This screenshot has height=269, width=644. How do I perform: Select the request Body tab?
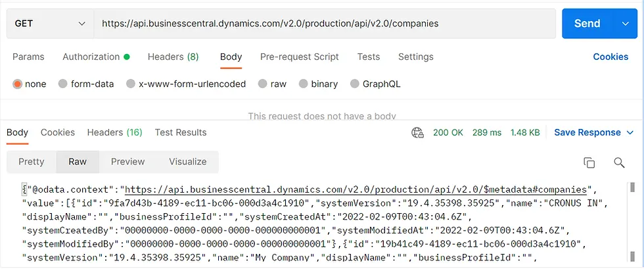(231, 57)
